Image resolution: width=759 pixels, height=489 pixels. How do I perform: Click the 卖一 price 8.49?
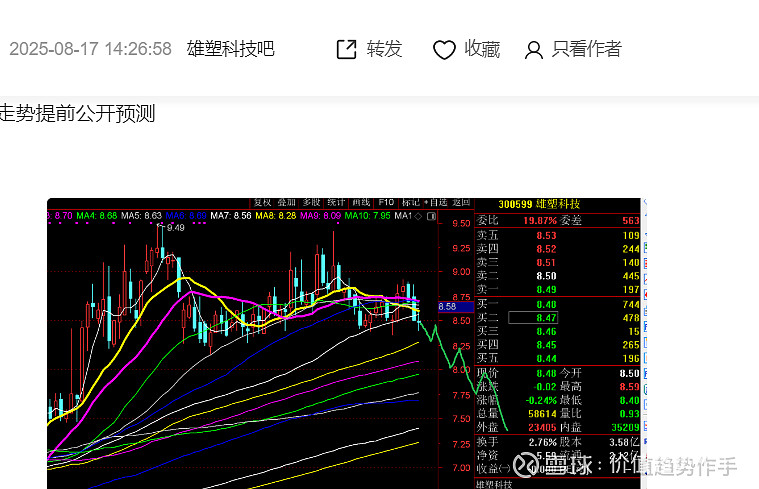coord(546,290)
